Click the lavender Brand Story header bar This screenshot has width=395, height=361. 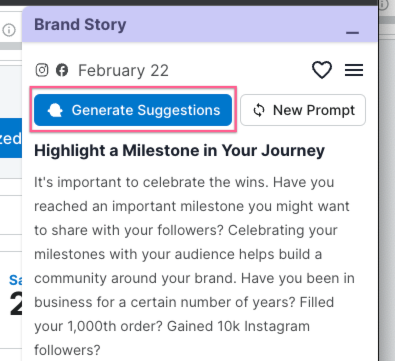pyautogui.click(x=200, y=25)
